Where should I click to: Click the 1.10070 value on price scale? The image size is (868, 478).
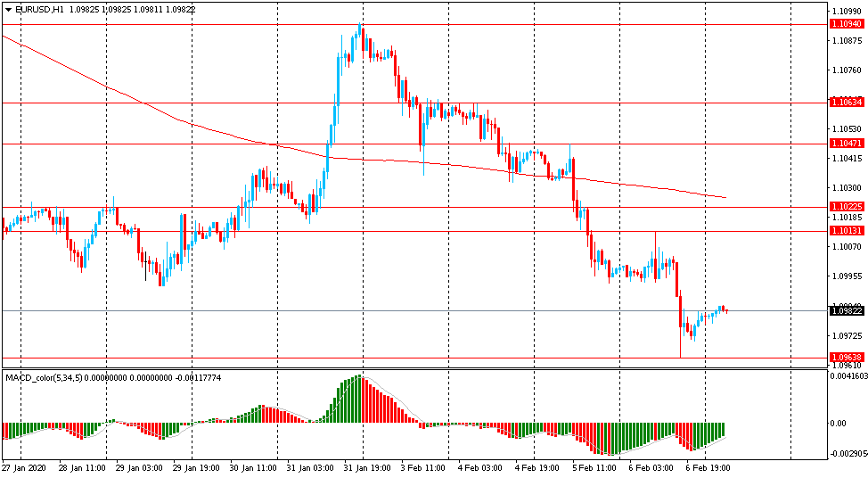click(x=847, y=246)
